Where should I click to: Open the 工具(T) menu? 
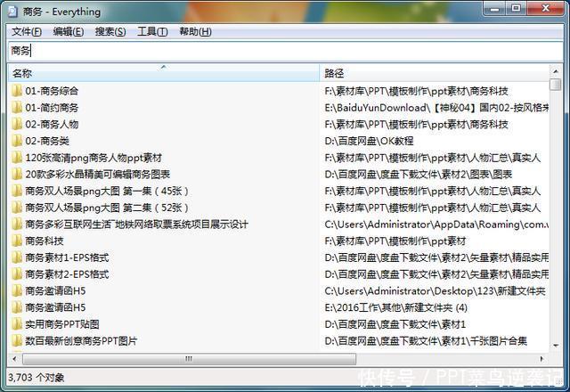(152, 32)
